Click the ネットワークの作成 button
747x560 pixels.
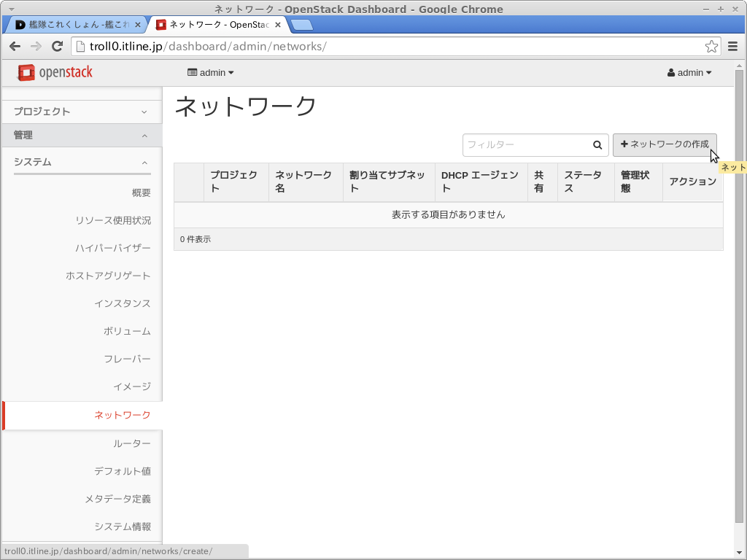pyautogui.click(x=665, y=144)
